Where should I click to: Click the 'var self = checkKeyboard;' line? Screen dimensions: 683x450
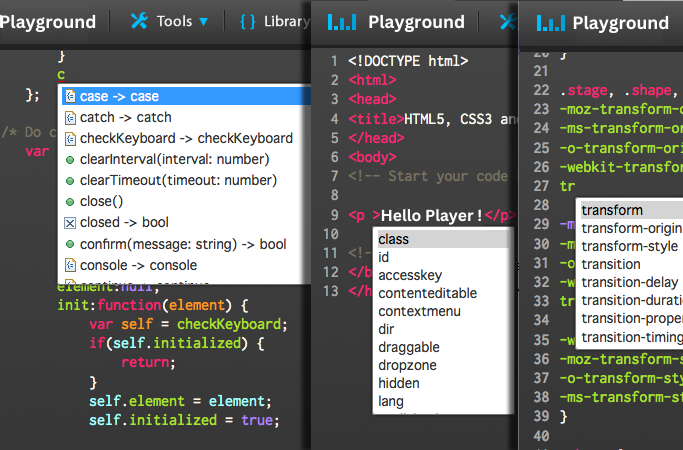click(x=188, y=325)
